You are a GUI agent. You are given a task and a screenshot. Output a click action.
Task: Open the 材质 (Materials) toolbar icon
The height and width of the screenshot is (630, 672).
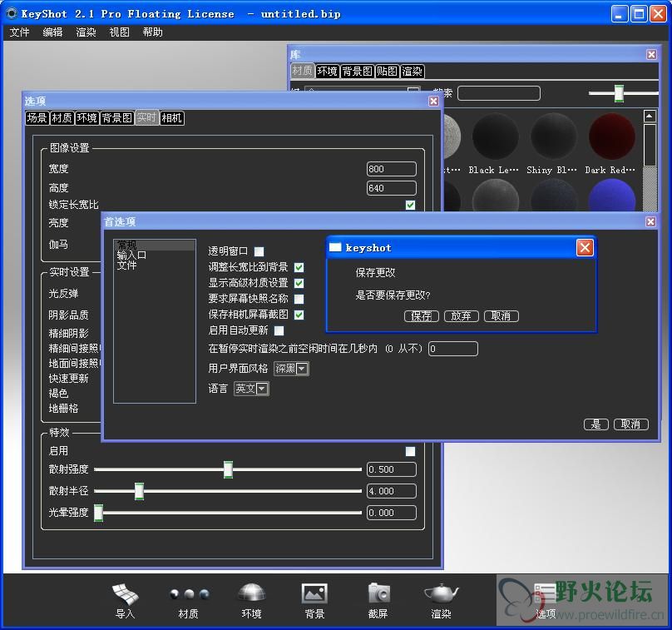point(189,594)
